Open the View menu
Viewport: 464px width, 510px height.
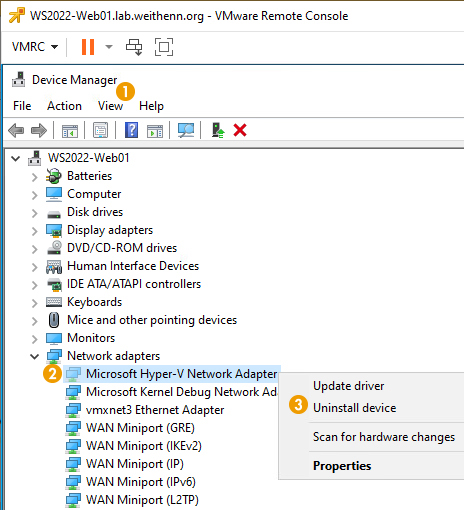pyautogui.click(x=110, y=106)
